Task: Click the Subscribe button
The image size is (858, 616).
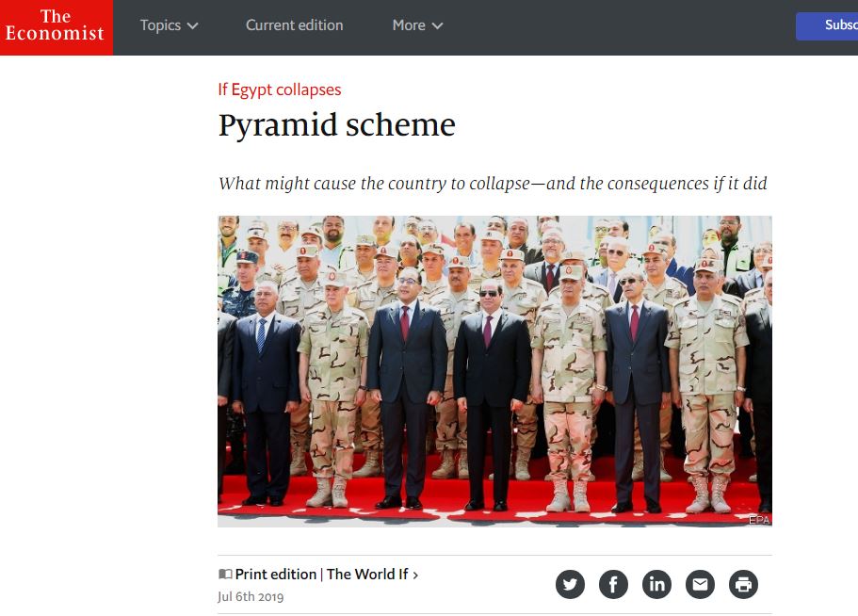Action: pyautogui.click(x=827, y=25)
